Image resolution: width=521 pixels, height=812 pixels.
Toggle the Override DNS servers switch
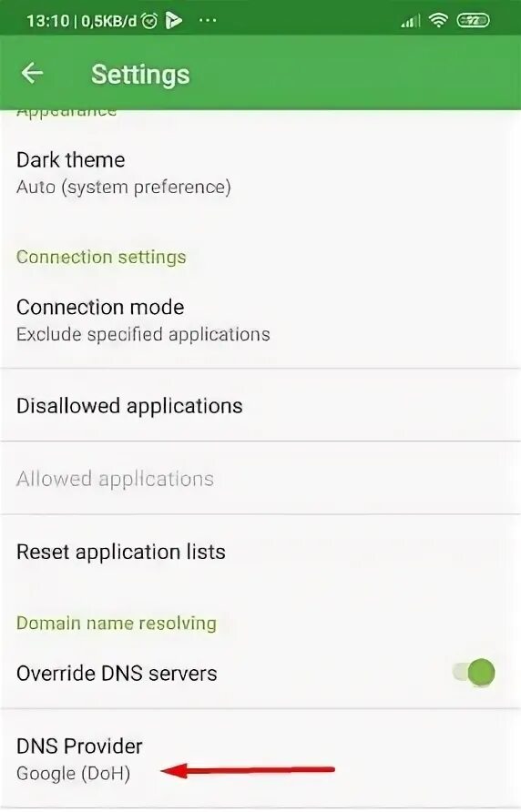[474, 673]
